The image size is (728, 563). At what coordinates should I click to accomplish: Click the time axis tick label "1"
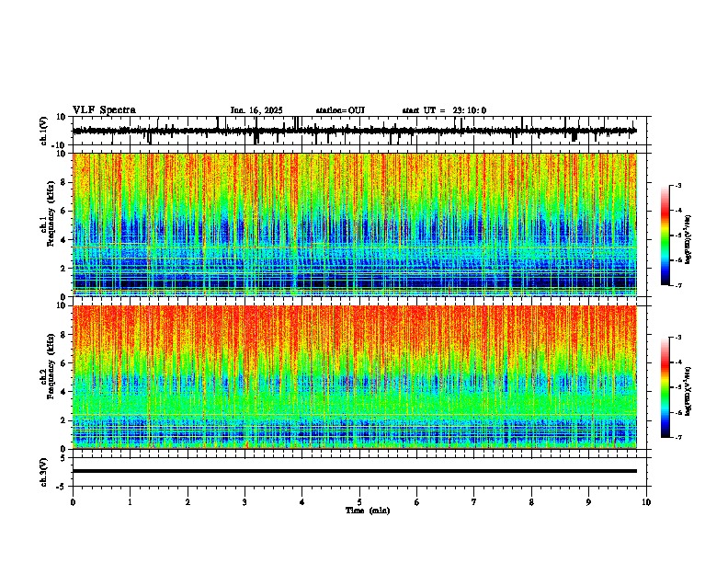point(130,502)
